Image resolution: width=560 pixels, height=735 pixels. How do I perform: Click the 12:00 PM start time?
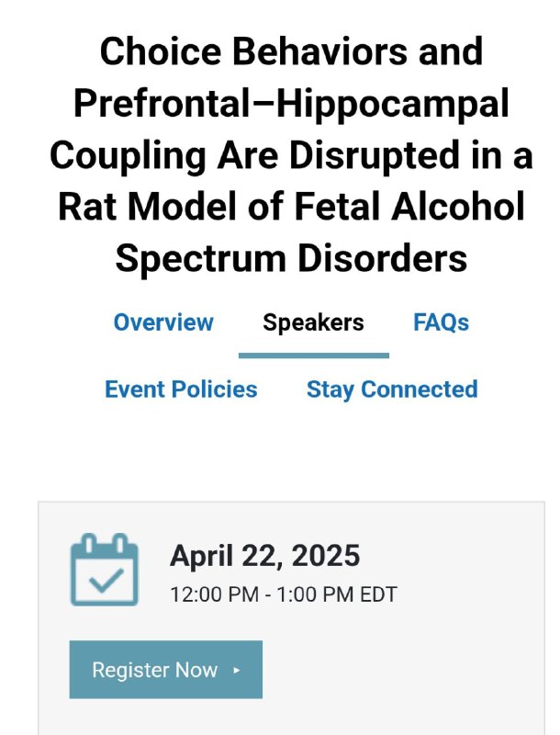215,594
